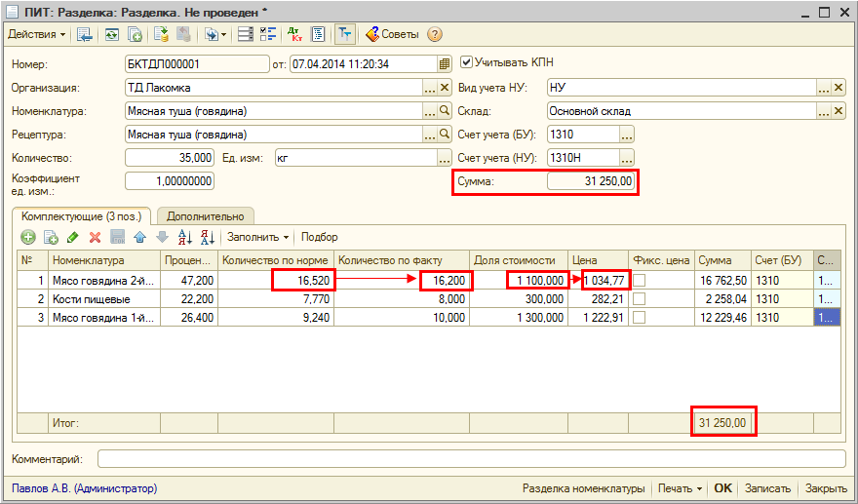
Task: Open the calendar picker beside date
Action: click(446, 64)
